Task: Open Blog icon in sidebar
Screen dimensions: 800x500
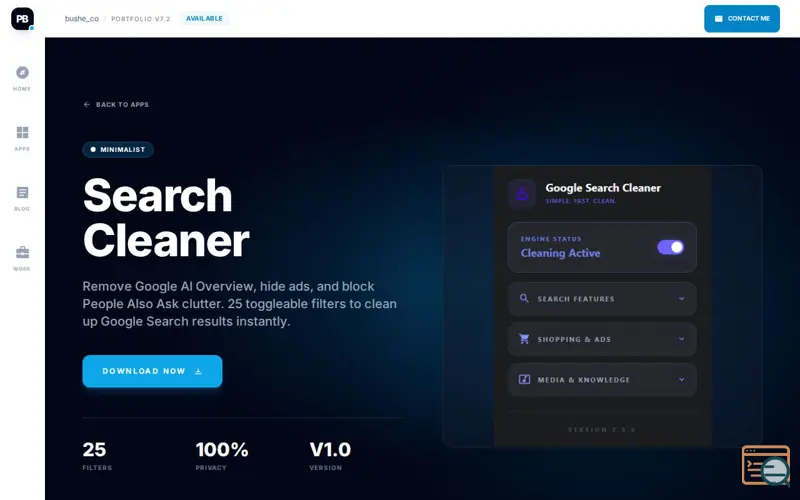Action: tap(22, 192)
